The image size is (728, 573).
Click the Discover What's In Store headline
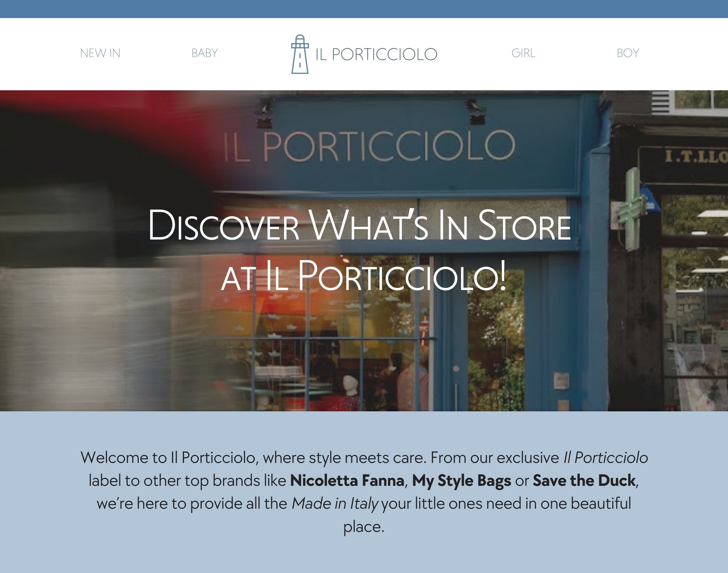click(x=359, y=225)
